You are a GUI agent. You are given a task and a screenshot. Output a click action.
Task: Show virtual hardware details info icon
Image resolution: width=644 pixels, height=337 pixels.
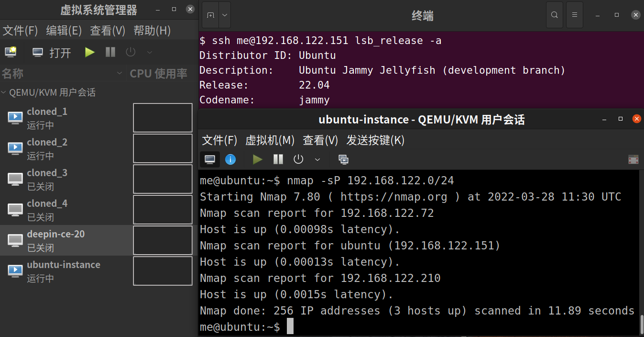[x=230, y=159]
